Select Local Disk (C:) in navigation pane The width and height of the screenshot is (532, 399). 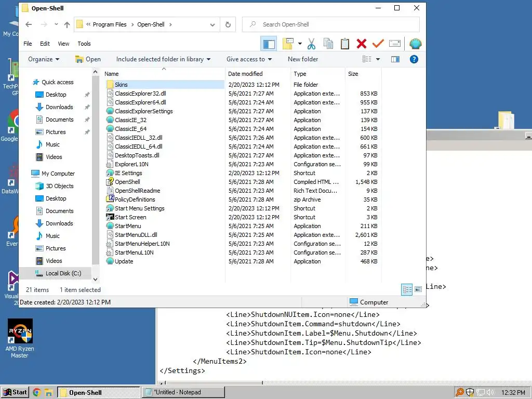coord(63,273)
